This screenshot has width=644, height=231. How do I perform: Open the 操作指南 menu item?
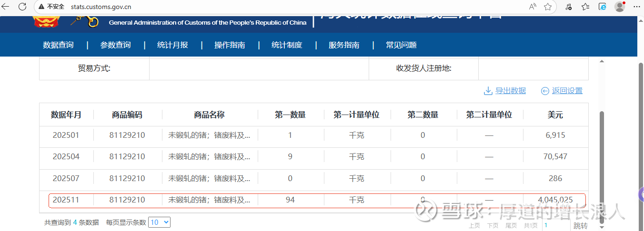[x=230, y=45]
